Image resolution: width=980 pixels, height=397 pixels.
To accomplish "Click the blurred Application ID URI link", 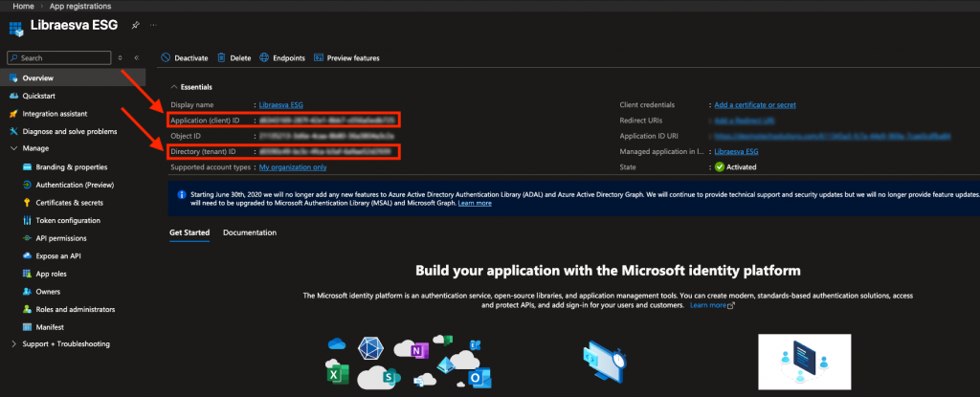I will coord(833,136).
